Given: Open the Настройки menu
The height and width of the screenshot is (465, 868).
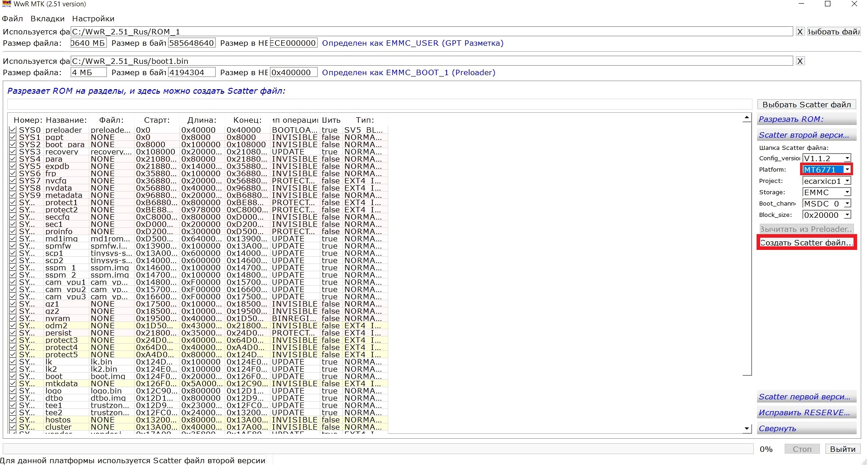Looking at the screenshot, I should tap(93, 19).
